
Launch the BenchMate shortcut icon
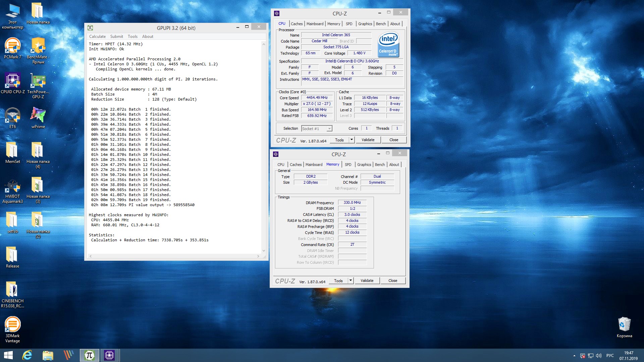[x=38, y=51]
